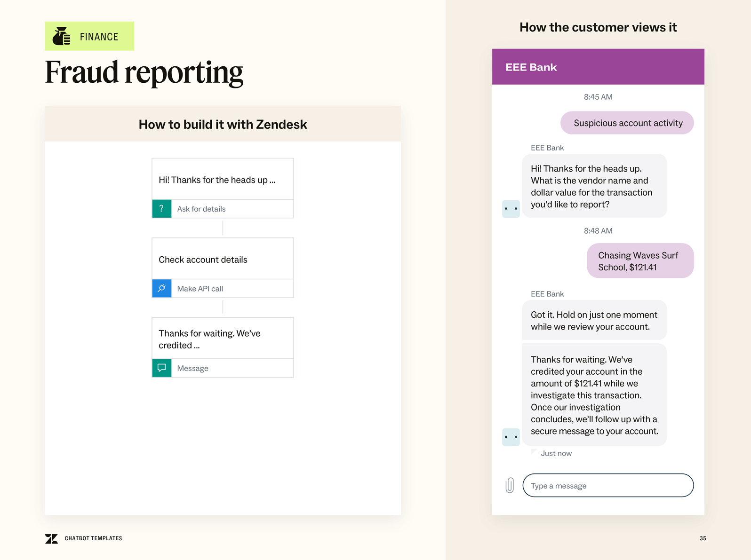Click the bot avatar beside credited account message
The width and height of the screenshot is (751, 560).
pos(511,437)
